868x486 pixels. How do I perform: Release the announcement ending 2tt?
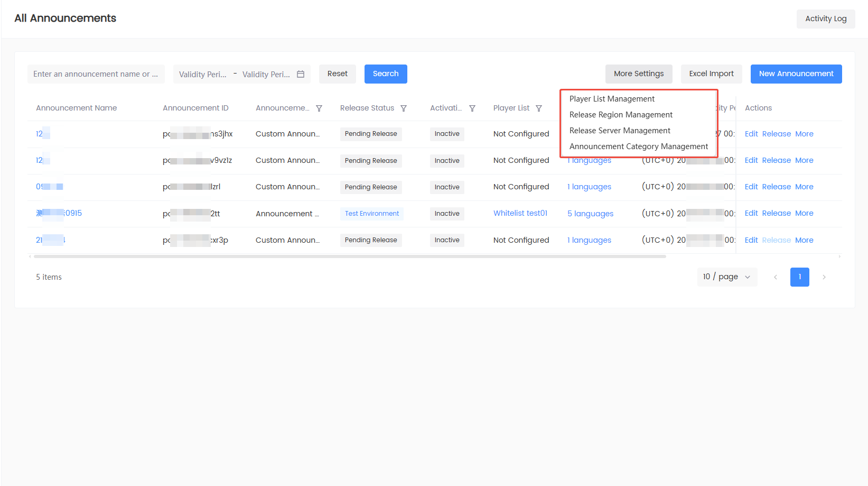(x=777, y=214)
